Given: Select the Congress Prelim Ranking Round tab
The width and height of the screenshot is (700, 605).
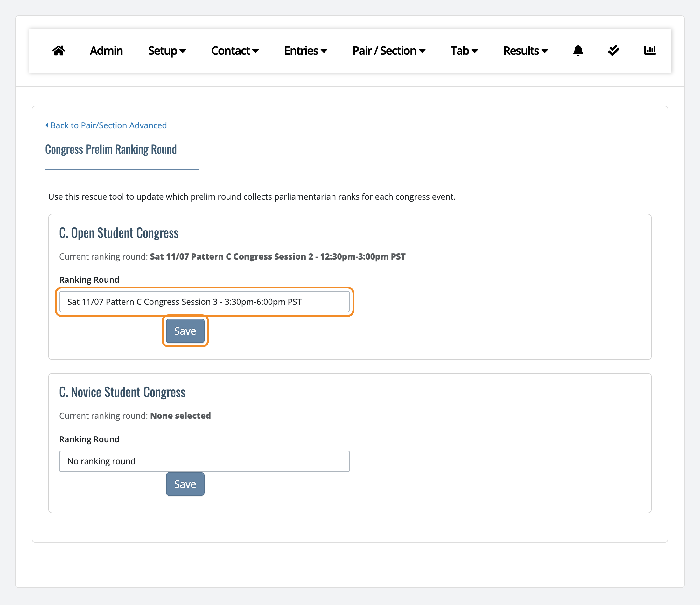Looking at the screenshot, I should point(111,149).
